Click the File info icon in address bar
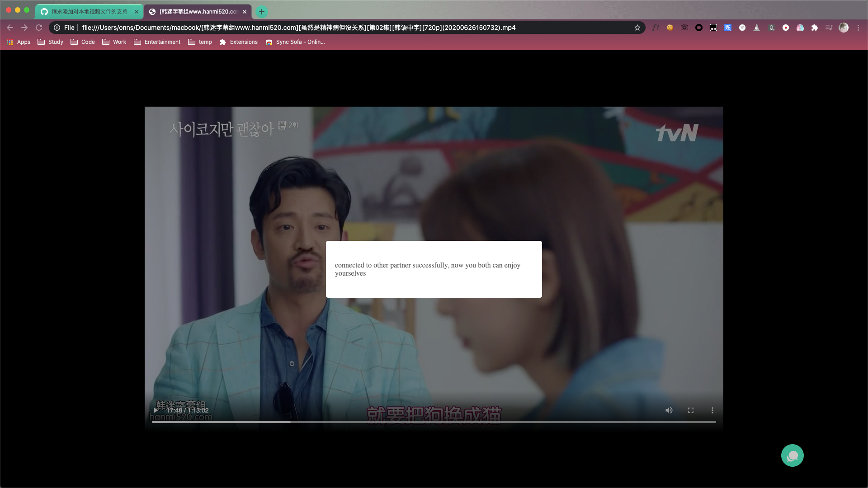868x488 pixels. [x=57, y=28]
